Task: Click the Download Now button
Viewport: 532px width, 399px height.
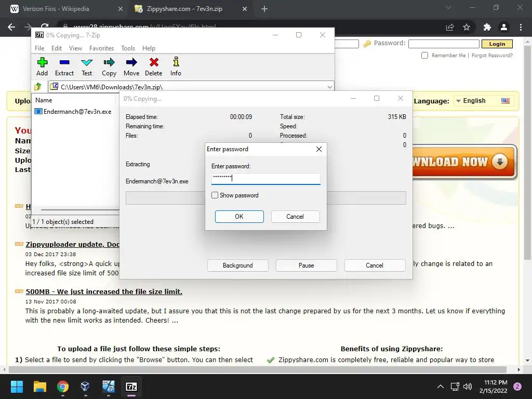Action: pos(464,162)
